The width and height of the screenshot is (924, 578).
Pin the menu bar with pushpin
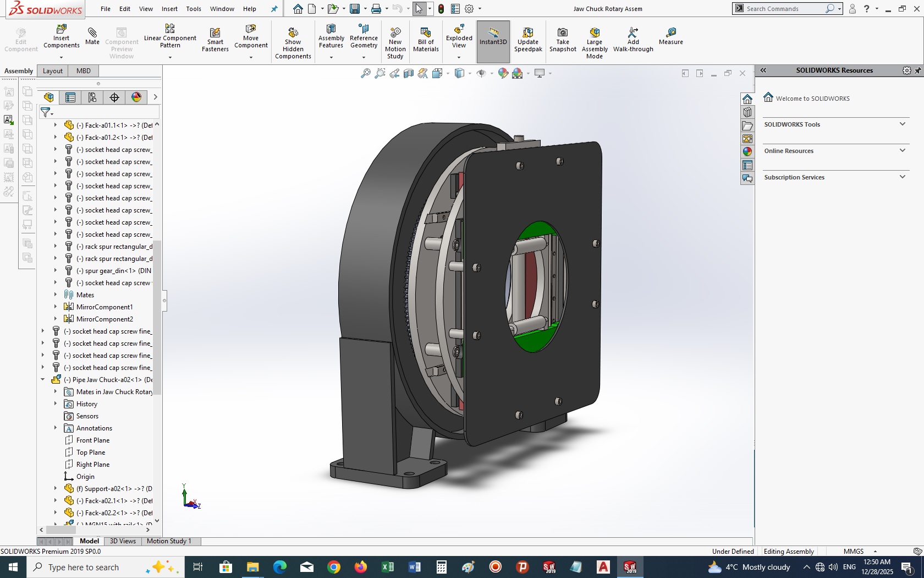click(x=274, y=9)
